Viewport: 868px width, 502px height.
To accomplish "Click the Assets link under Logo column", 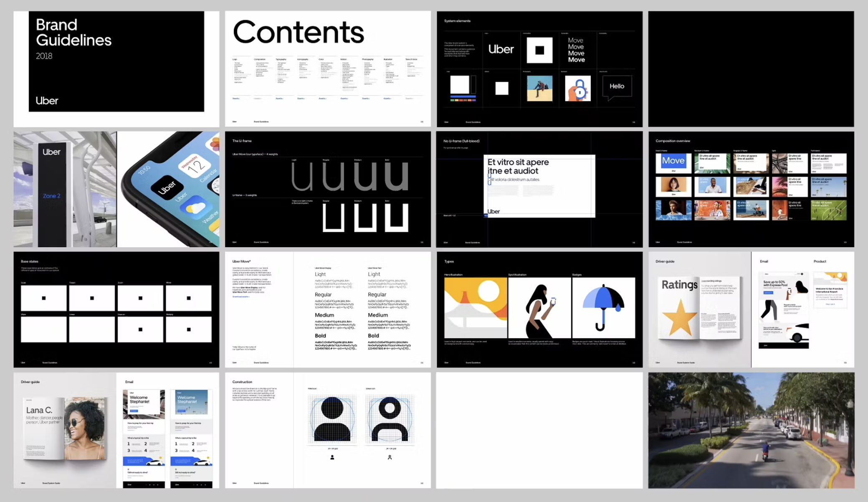I will 236,99.
